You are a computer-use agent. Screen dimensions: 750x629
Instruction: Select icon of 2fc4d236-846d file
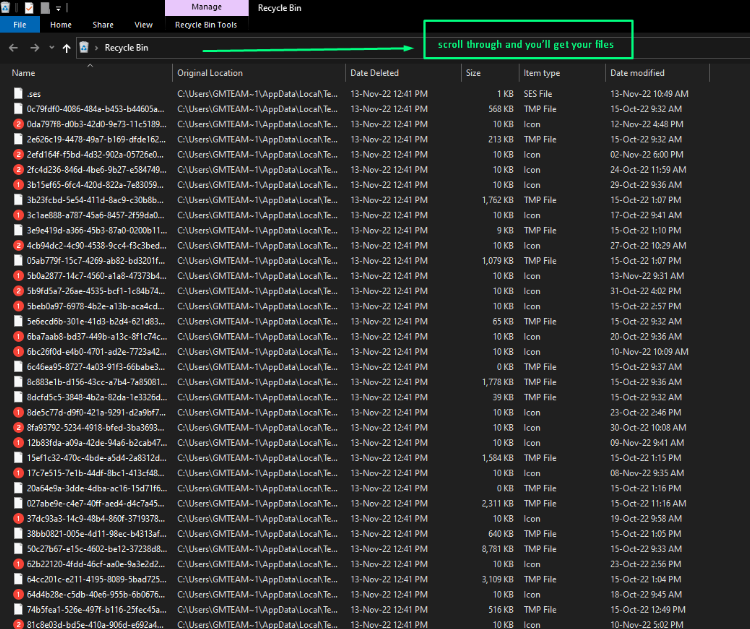click(x=18, y=169)
